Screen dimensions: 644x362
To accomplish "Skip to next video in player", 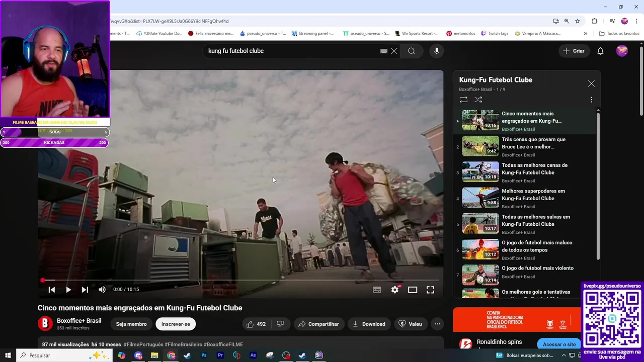I will (x=85, y=290).
